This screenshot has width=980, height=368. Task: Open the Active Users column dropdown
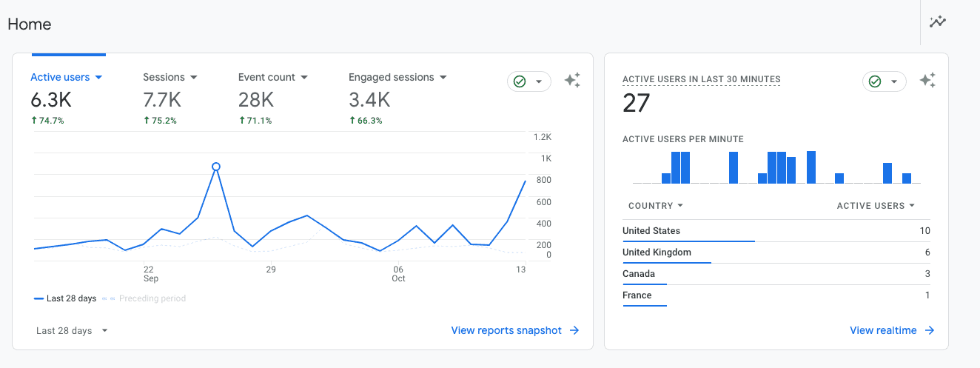pyautogui.click(x=876, y=206)
